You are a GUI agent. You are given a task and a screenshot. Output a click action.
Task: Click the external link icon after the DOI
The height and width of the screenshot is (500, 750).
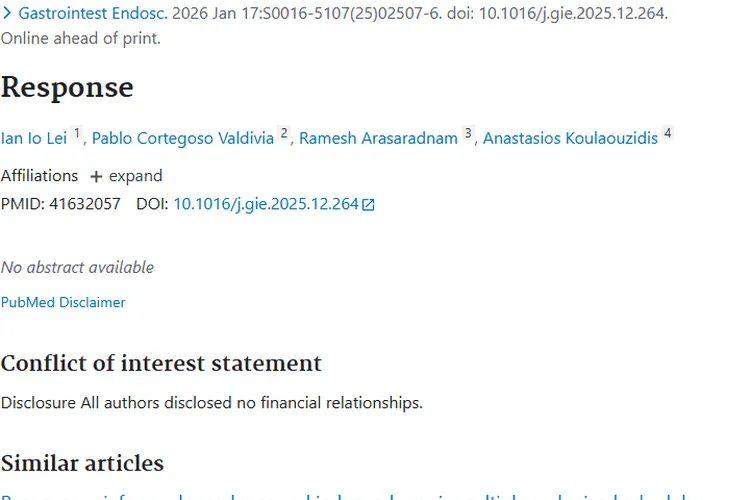[x=368, y=205]
